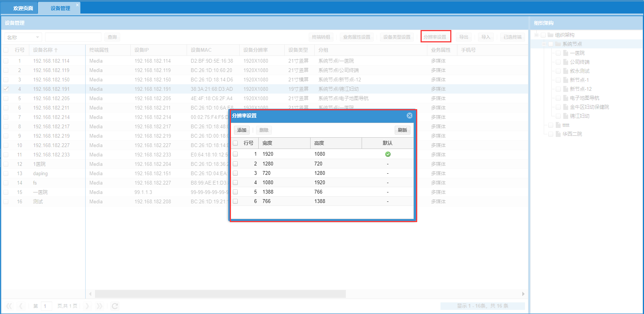Screen dimensions: 644x314
Task: Click the 导出 export button
Action: point(464,37)
